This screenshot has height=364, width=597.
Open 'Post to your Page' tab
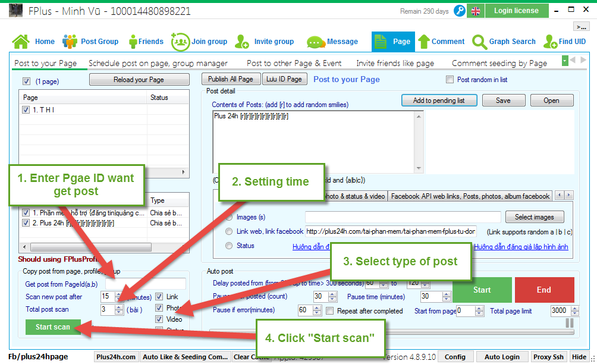tap(46, 63)
